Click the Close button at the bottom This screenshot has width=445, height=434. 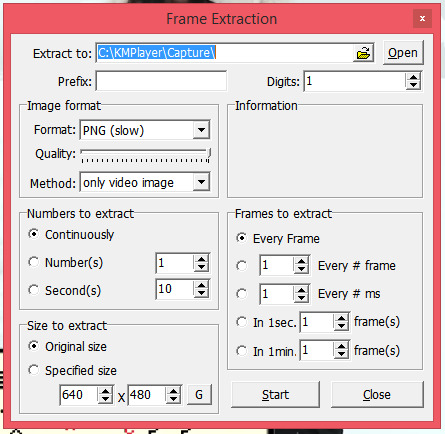(377, 395)
